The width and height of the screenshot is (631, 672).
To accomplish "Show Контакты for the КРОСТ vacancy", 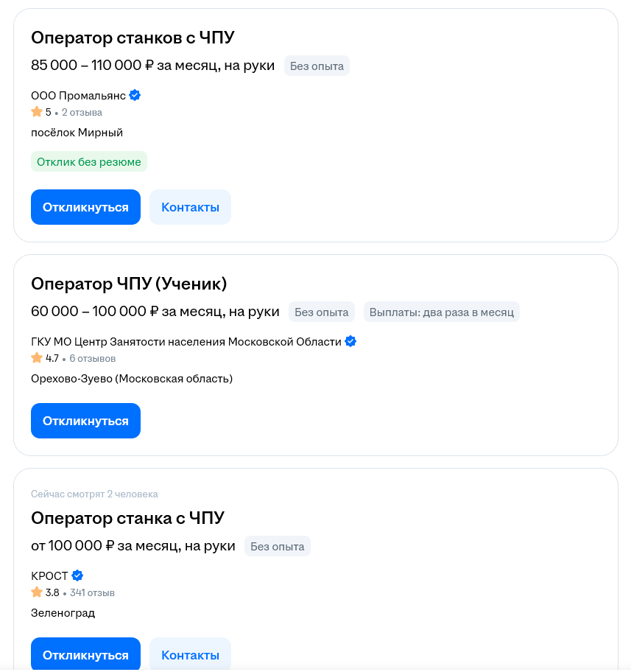I will click(190, 655).
